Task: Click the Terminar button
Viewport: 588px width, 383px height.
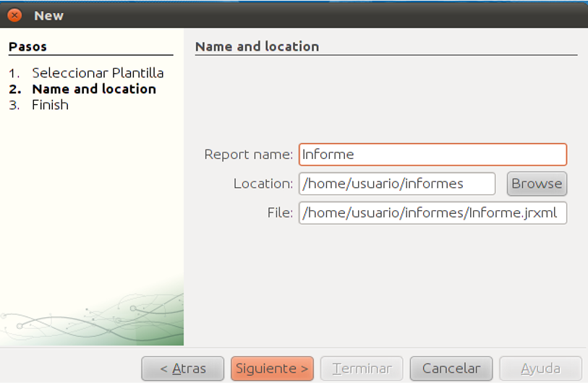Action: coord(362,369)
